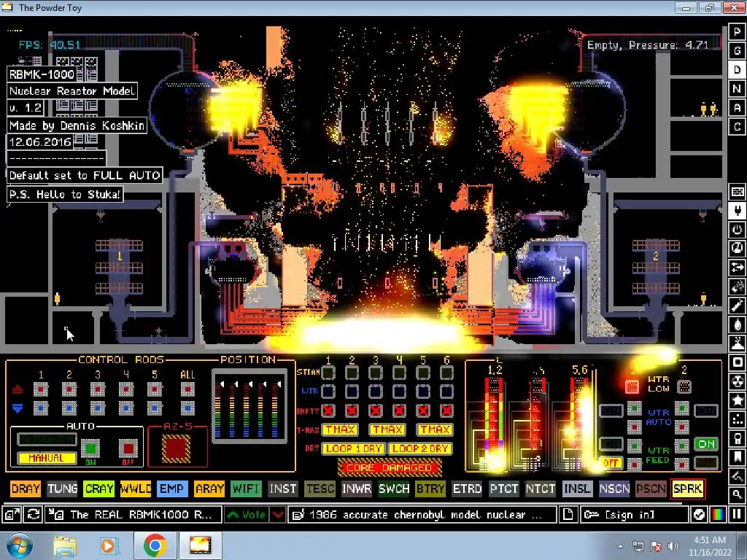Vote up the save with green Vote button
Image resolution: width=747 pixels, height=560 pixels.
pyautogui.click(x=247, y=515)
